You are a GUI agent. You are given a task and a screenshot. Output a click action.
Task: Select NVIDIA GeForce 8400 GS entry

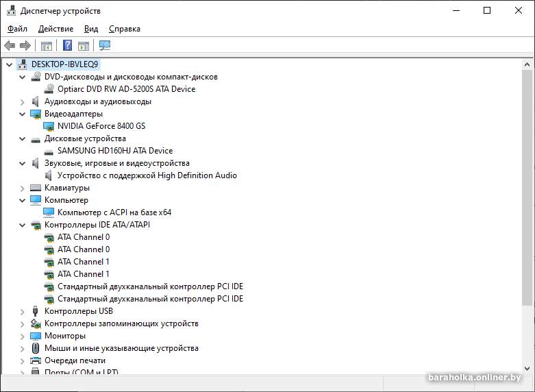tap(101, 126)
